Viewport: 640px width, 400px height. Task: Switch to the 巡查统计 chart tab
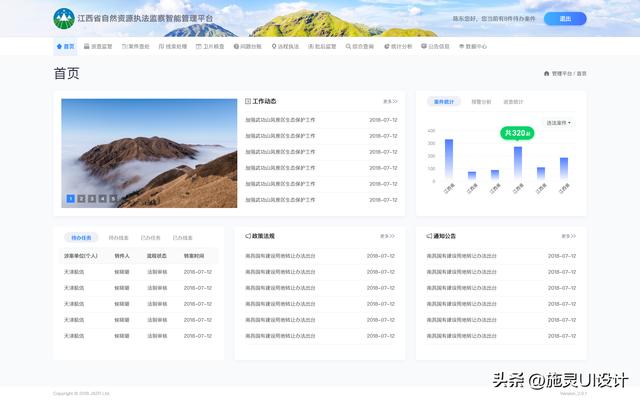point(513,102)
